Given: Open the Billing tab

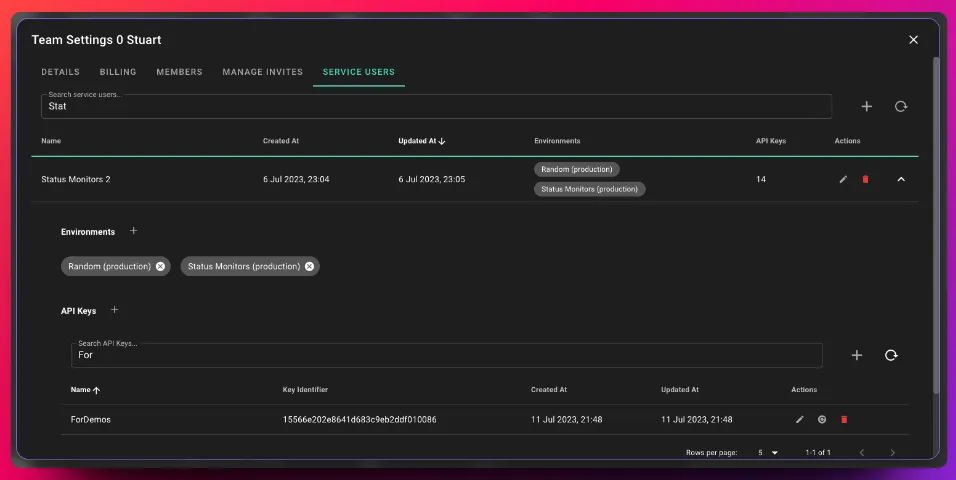Looking at the screenshot, I should [x=118, y=72].
